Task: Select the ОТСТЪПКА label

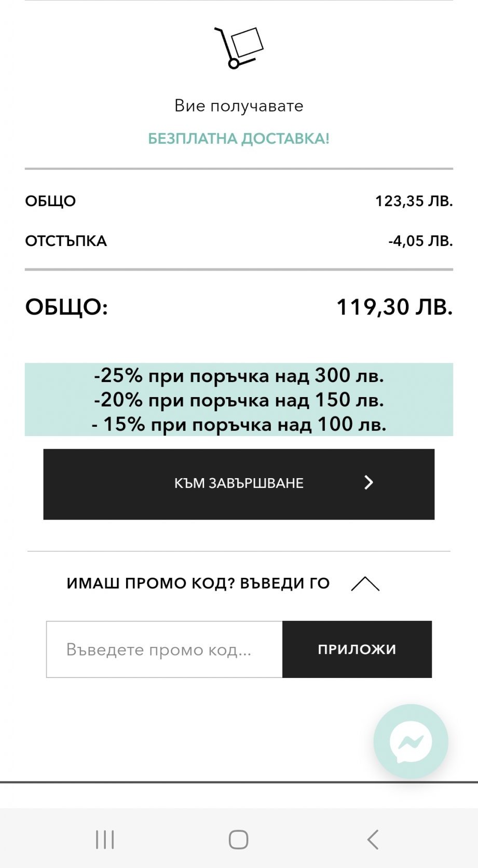Action: click(66, 241)
